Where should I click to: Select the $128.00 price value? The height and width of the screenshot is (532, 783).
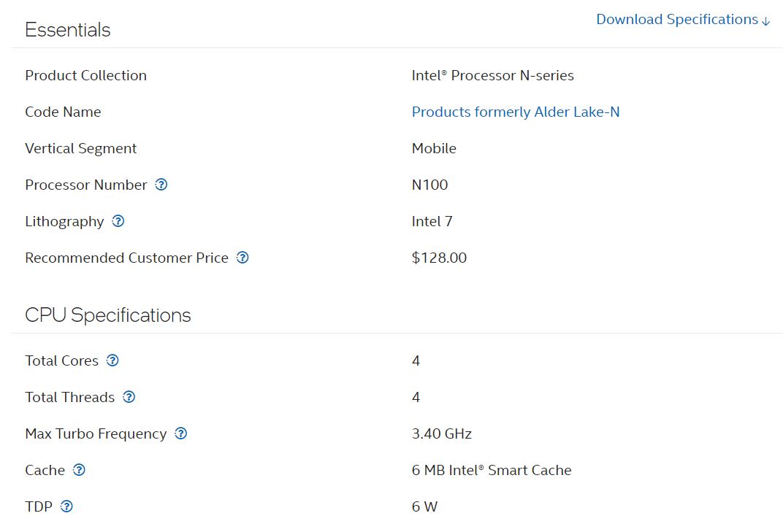(439, 258)
